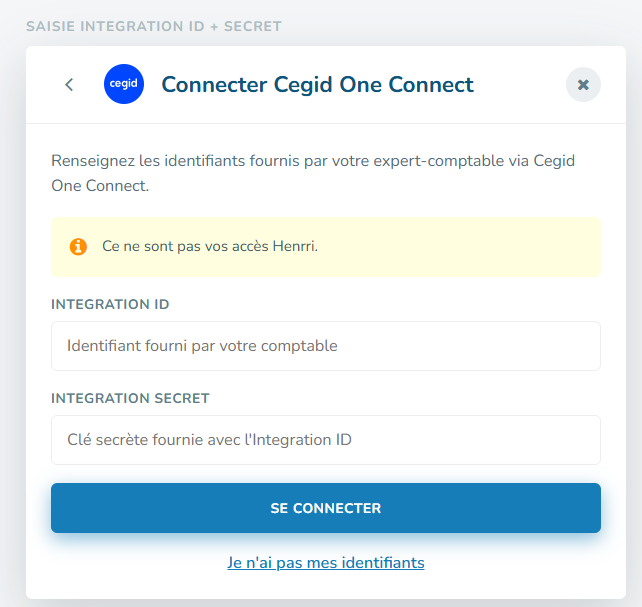Open the "Je n'ai pas mes identifiants" link
Image resolution: width=642 pixels, height=607 pixels.
click(326, 563)
